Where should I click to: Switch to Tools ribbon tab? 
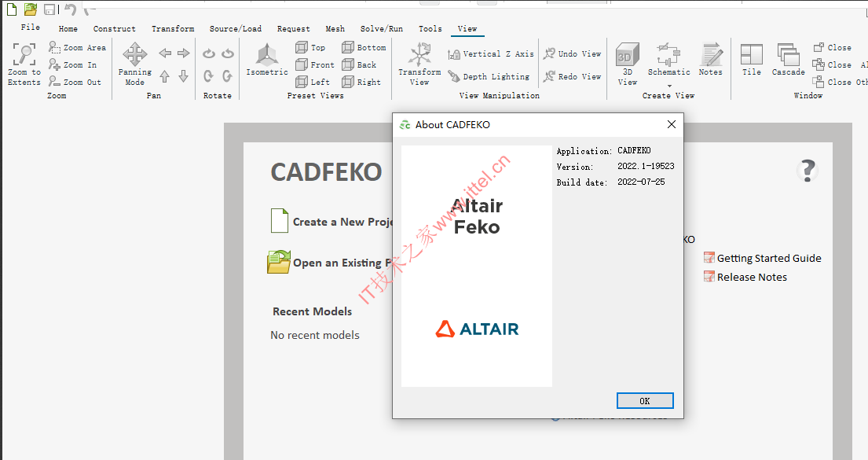[430, 29]
